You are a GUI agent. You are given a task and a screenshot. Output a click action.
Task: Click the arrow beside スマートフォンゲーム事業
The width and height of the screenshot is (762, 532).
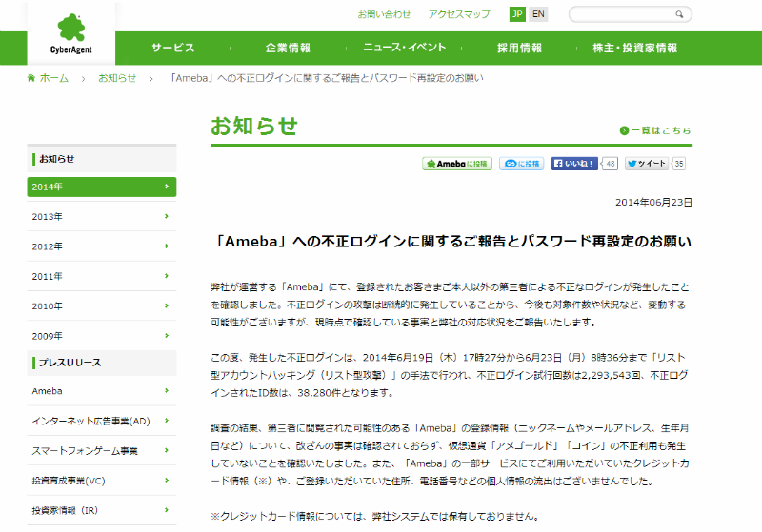[167, 450]
